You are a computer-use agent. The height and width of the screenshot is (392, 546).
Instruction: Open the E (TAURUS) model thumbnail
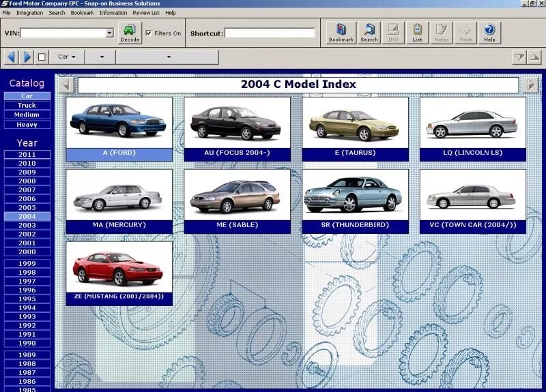click(x=355, y=129)
